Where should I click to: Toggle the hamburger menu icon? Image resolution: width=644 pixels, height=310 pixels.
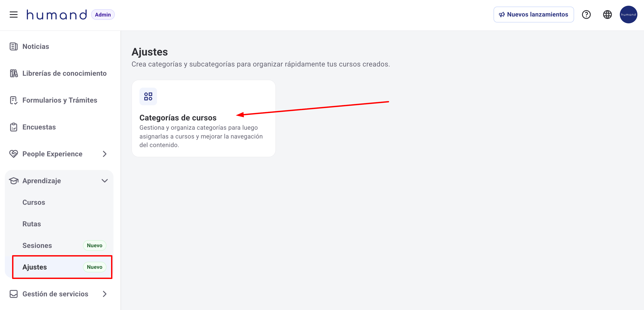[x=13, y=15]
